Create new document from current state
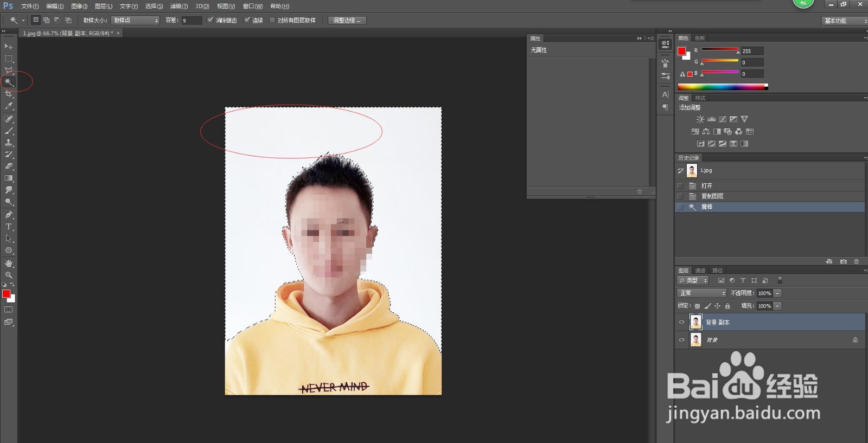Screen dimensions: 868x443 click(829, 261)
